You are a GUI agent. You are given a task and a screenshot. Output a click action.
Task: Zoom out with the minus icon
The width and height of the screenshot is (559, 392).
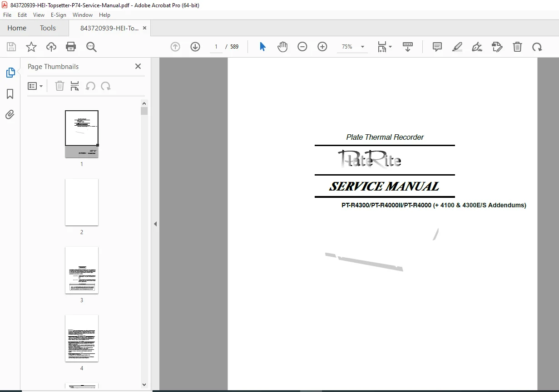[x=302, y=47]
